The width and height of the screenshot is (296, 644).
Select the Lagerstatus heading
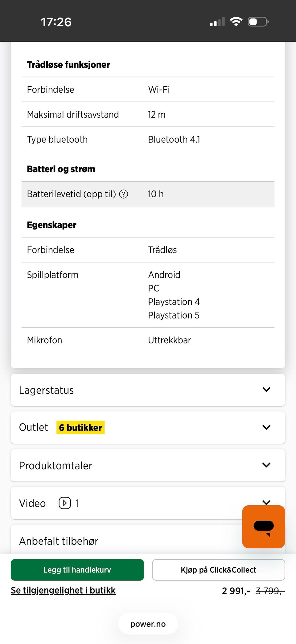coord(46,390)
